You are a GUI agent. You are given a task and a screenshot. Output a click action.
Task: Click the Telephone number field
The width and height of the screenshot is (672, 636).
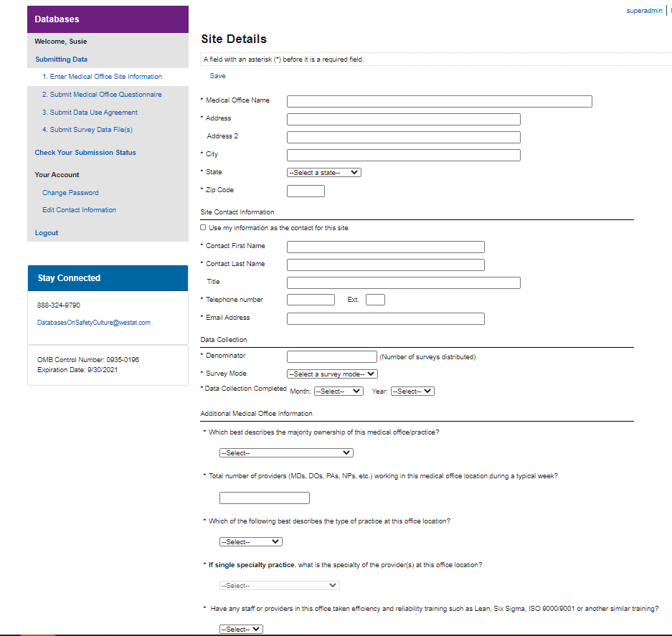[x=311, y=300]
